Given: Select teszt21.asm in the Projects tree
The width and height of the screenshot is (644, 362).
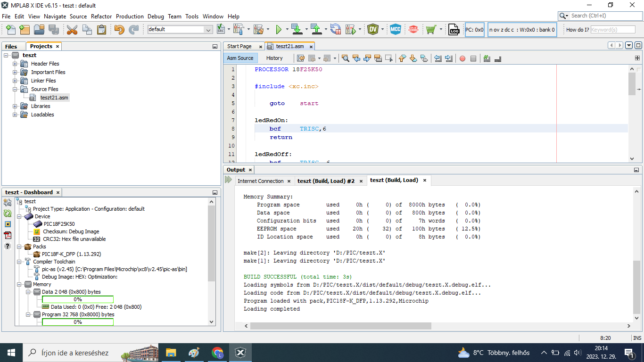Looking at the screenshot, I should [54, 98].
